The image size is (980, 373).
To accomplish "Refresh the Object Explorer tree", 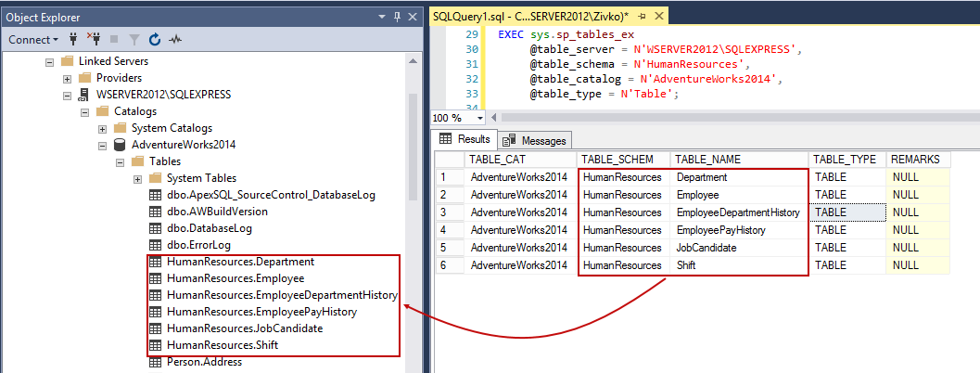I will 155,40.
